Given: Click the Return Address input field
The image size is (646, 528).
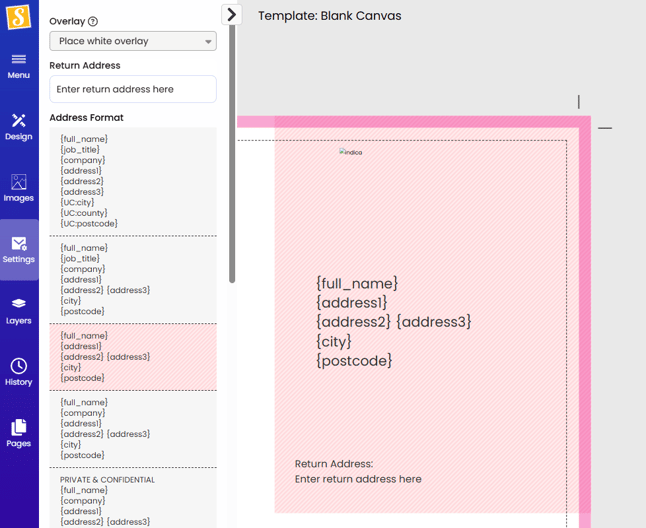Looking at the screenshot, I should [x=133, y=89].
